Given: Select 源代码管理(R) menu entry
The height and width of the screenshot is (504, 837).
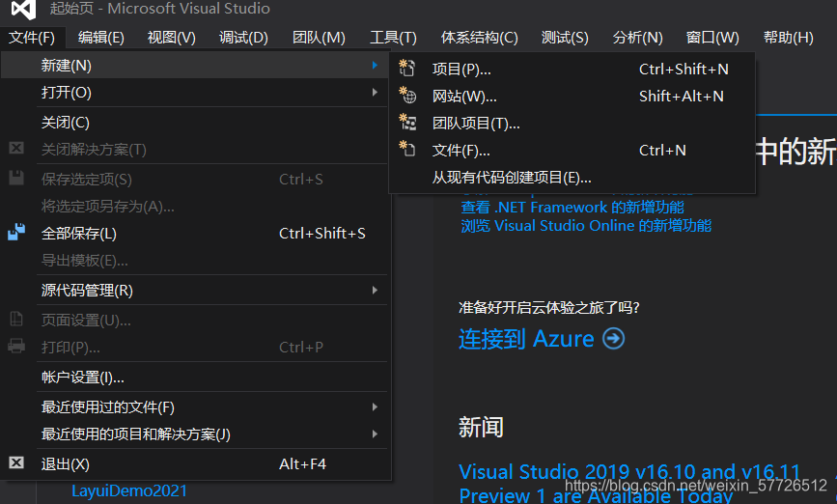Looking at the screenshot, I should click(x=194, y=290).
